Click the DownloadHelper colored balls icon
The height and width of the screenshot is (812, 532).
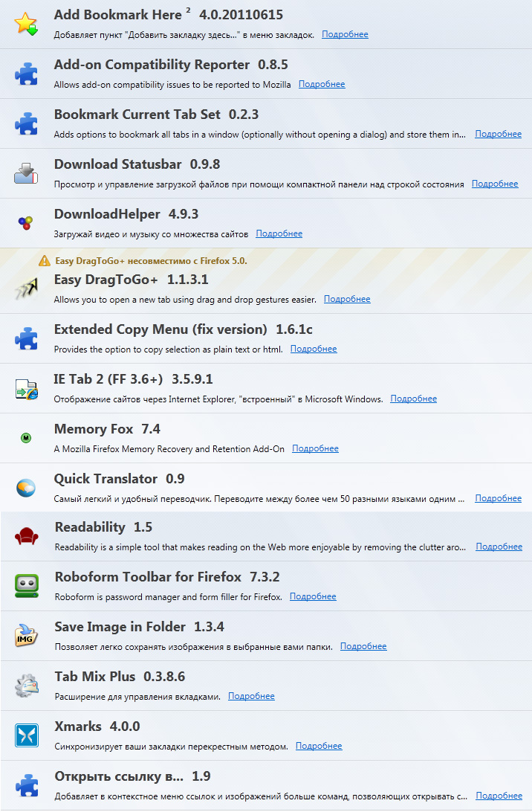coord(25,222)
